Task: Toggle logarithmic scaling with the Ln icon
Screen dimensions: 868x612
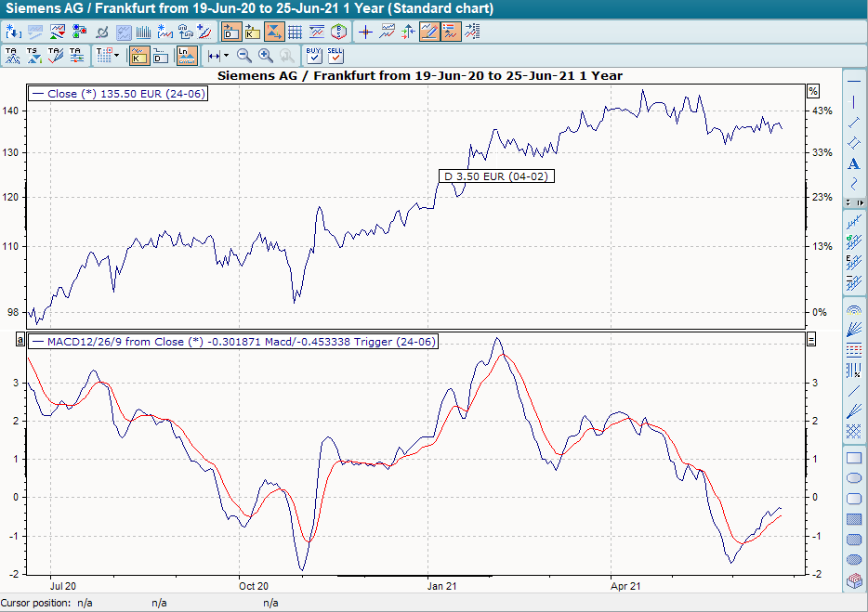Action: 187,56
